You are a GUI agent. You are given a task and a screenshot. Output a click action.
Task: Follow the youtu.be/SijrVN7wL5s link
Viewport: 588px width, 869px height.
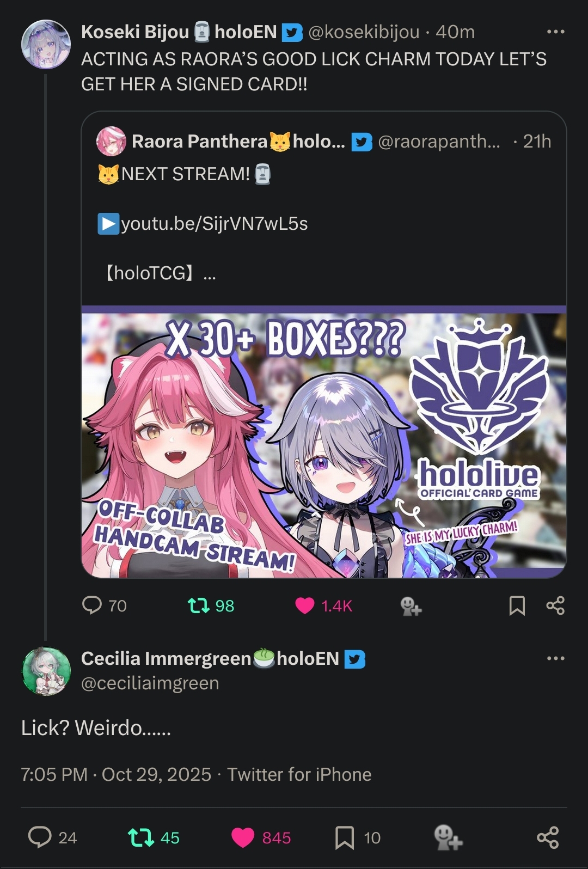(214, 224)
